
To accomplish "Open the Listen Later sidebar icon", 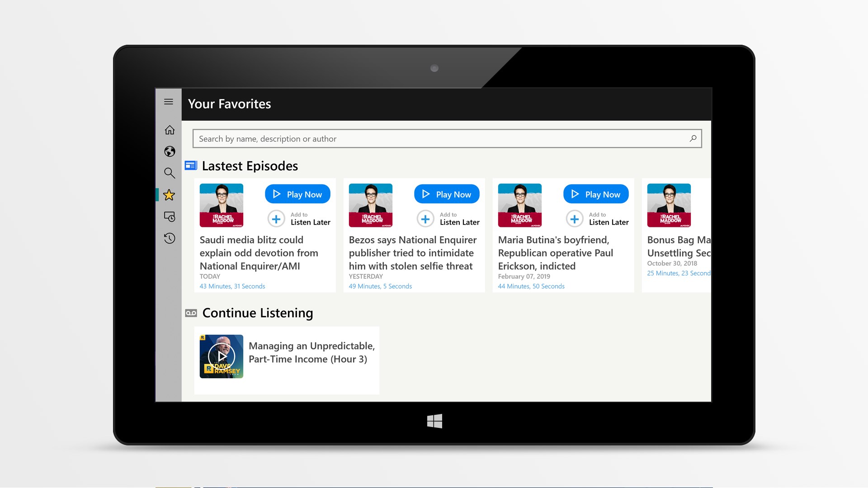I will tap(170, 217).
